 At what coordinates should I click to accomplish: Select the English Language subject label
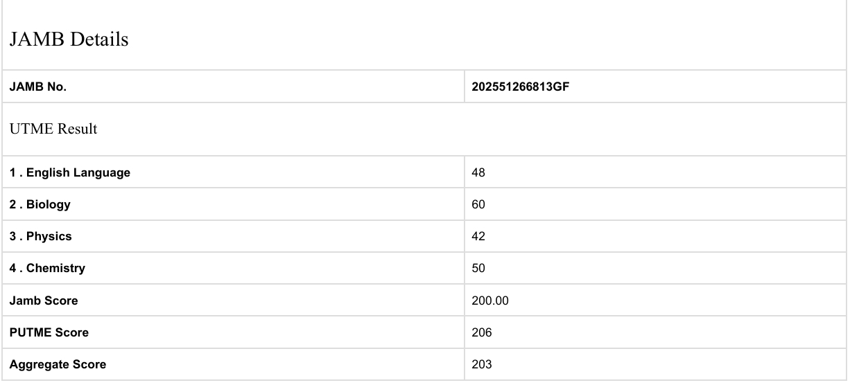70,172
